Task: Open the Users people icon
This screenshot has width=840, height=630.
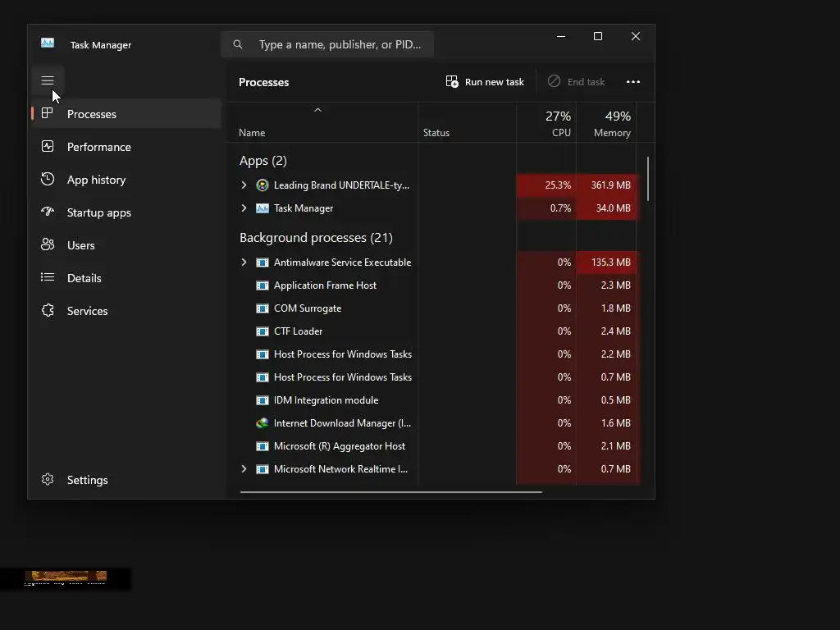Action: click(x=47, y=244)
